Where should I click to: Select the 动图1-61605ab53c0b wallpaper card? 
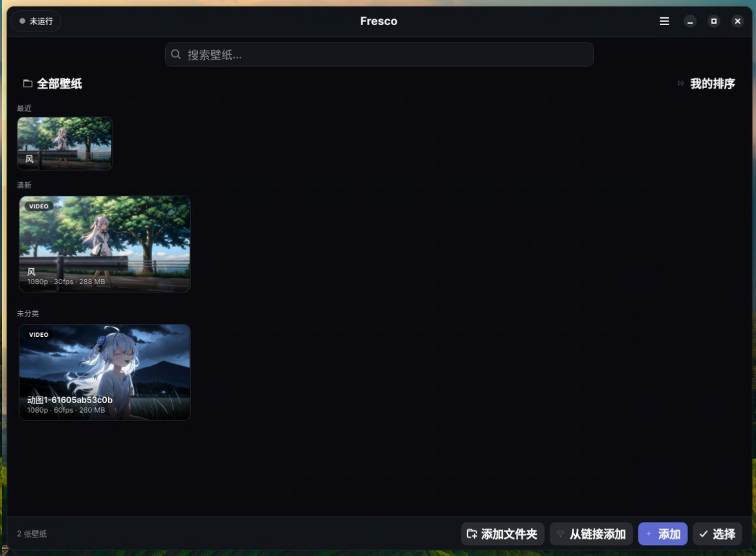(105, 372)
